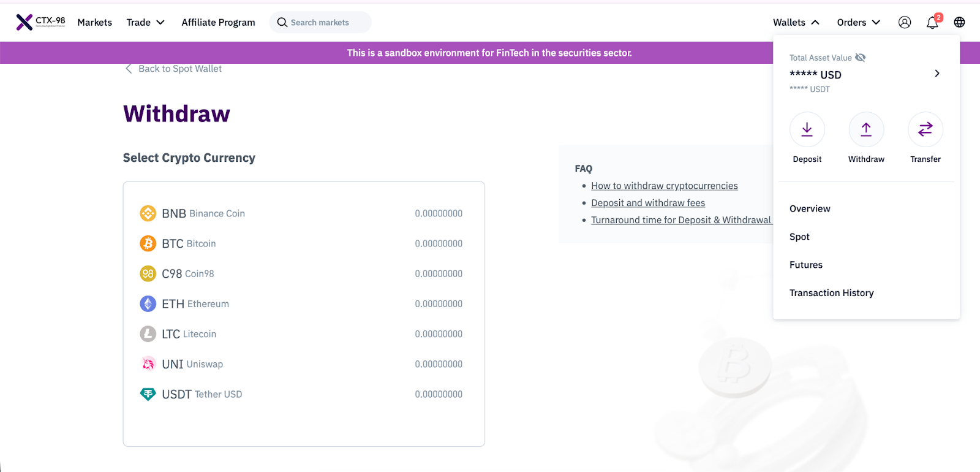Click the Transfer swap-arrows icon
The width and height of the screenshot is (980, 472).
[x=925, y=129]
